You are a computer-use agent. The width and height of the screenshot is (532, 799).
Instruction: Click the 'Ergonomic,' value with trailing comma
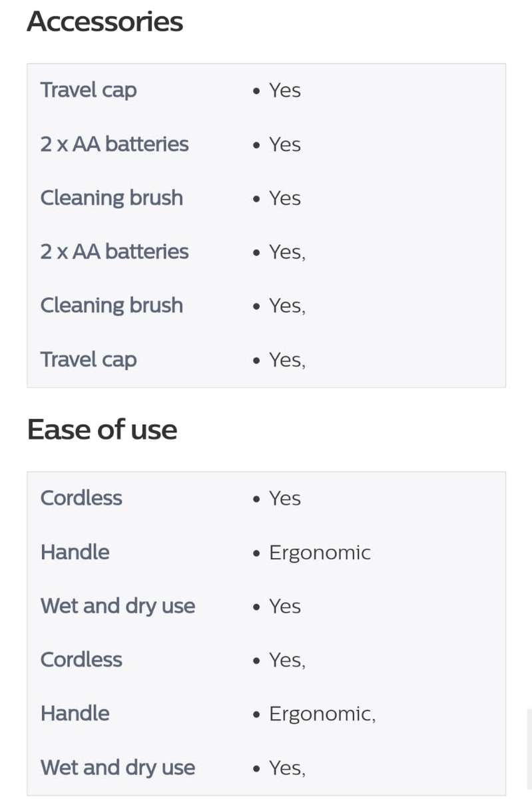(x=322, y=714)
